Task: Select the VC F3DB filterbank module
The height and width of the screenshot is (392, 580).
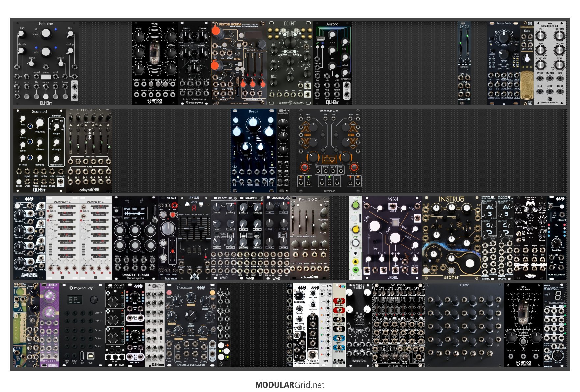Action: [x=399, y=325]
